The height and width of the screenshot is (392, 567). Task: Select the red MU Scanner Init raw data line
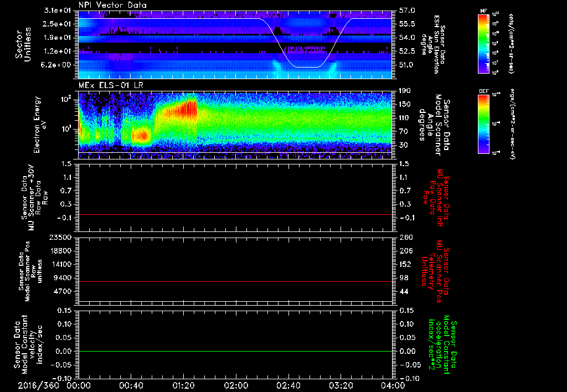(x=235, y=215)
